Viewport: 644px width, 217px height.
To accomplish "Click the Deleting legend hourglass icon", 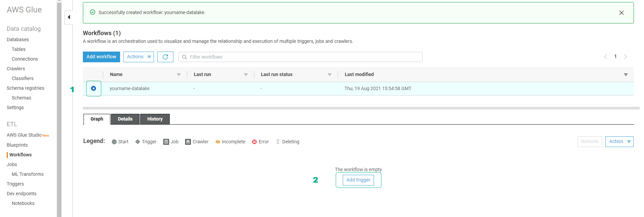I will pyautogui.click(x=278, y=142).
